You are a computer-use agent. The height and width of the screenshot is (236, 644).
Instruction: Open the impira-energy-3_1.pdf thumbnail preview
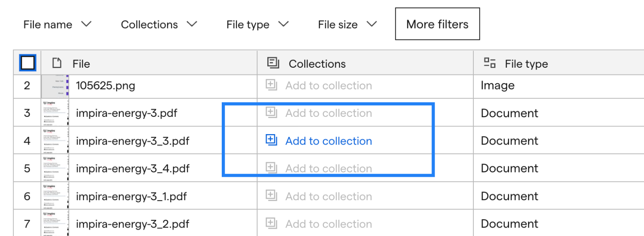click(55, 196)
